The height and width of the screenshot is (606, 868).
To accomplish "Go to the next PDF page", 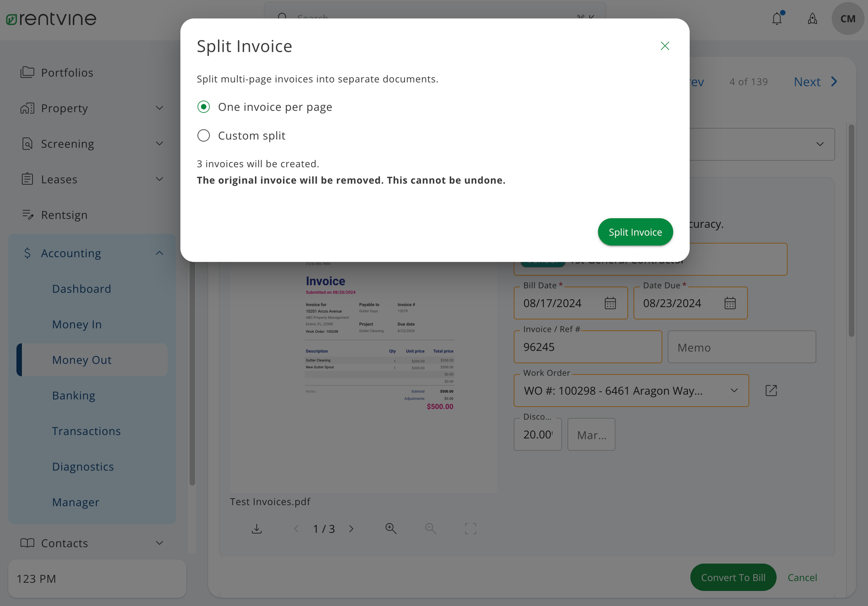I will [x=352, y=528].
